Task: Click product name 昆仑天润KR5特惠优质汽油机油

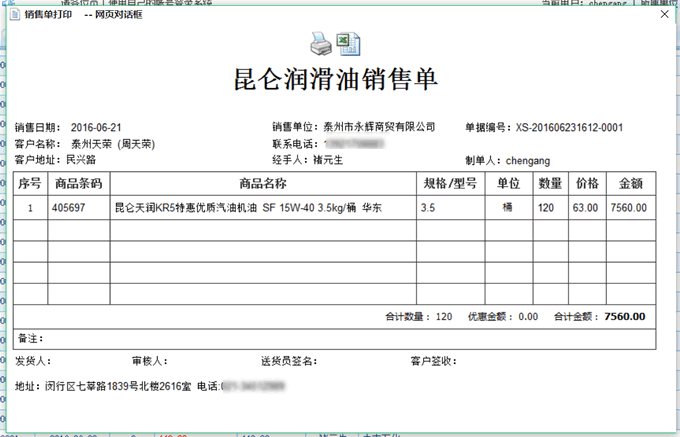Action: pyautogui.click(x=186, y=208)
